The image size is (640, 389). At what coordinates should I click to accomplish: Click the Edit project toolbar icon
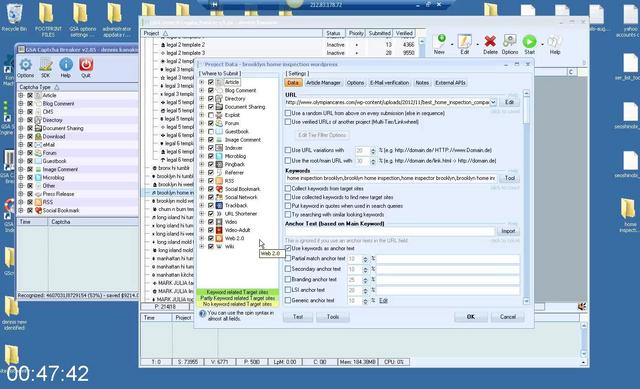[x=464, y=44]
